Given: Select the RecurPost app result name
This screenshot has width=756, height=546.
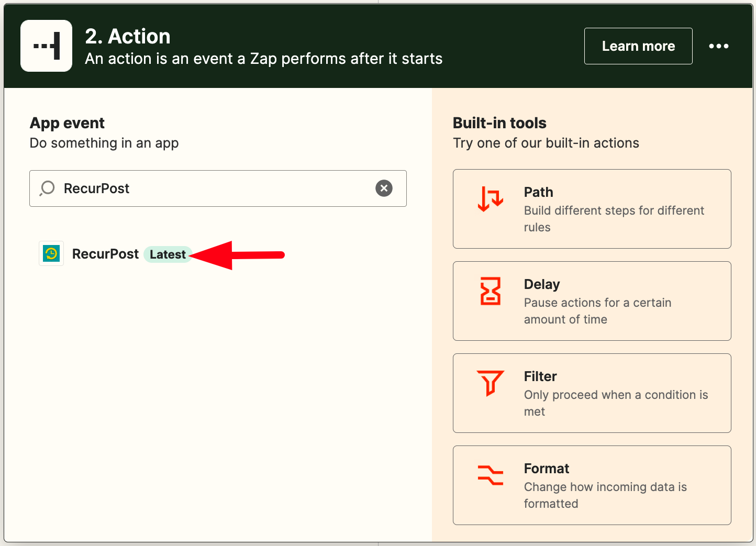Looking at the screenshot, I should 105,254.
